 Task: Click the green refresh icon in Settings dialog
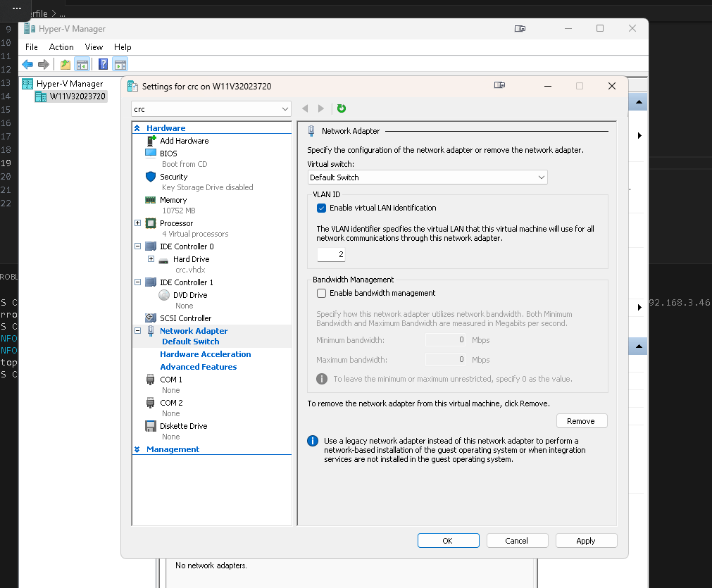coord(342,108)
